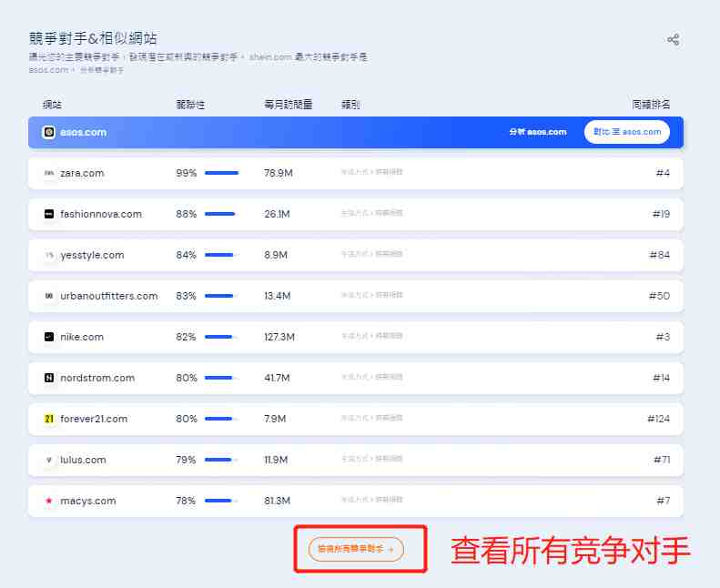The height and width of the screenshot is (588, 720).
Task: Click the zara.com favicon
Action: coord(49,173)
